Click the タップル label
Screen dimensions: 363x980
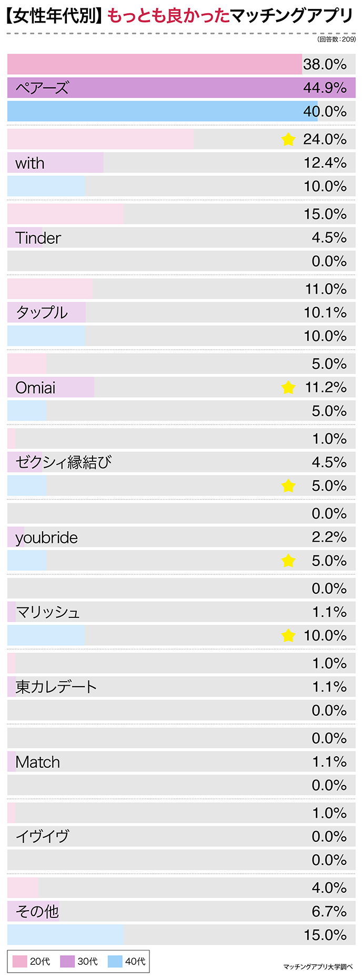coord(42,313)
